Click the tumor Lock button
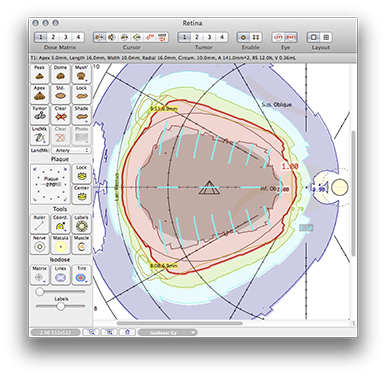 (x=81, y=94)
